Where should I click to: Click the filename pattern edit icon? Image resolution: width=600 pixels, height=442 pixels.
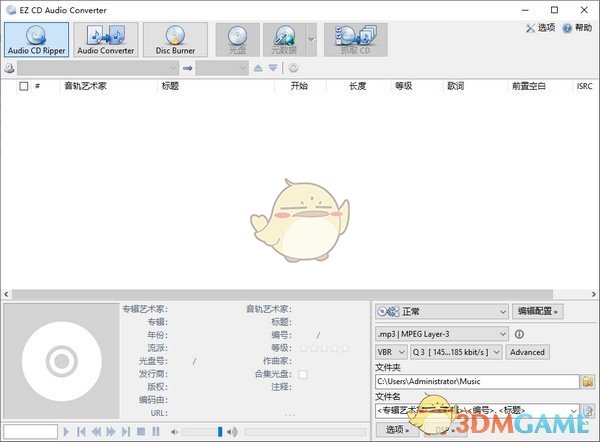[588, 411]
